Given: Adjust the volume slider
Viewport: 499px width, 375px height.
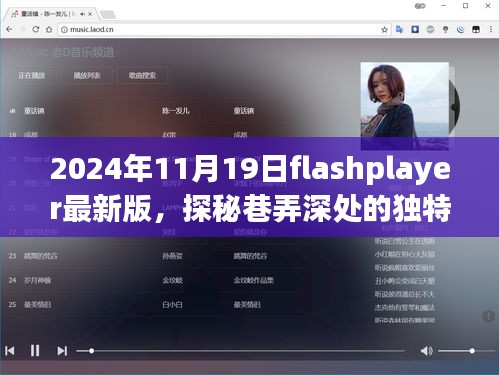Looking at the screenshot, I should (x=466, y=351).
